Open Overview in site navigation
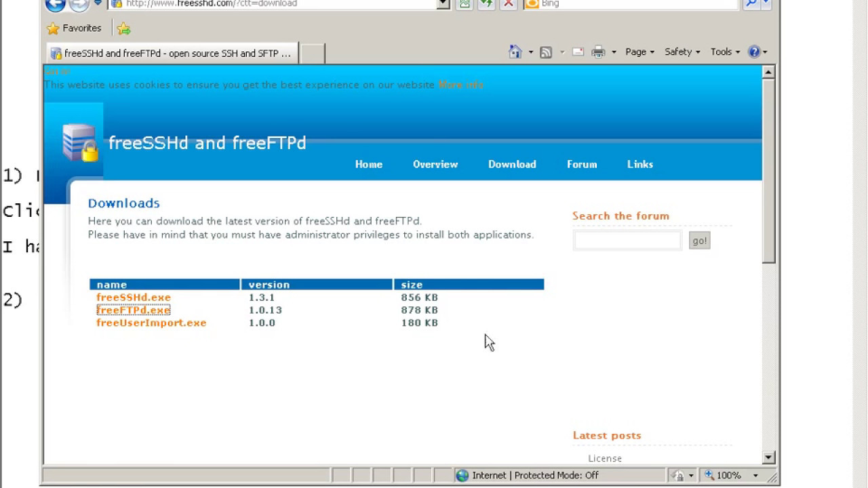Viewport: 868px width, 488px height. coord(435,165)
